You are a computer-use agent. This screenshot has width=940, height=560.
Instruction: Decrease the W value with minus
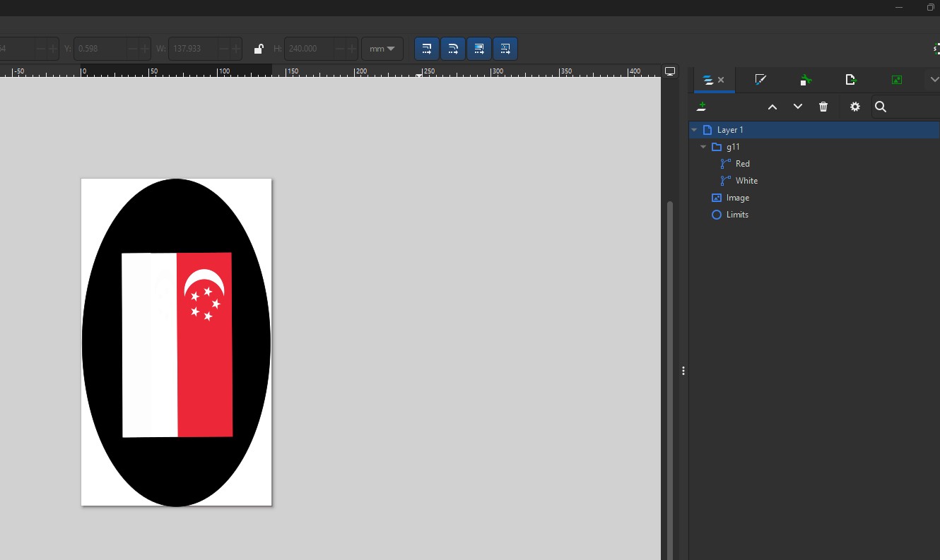click(x=224, y=49)
